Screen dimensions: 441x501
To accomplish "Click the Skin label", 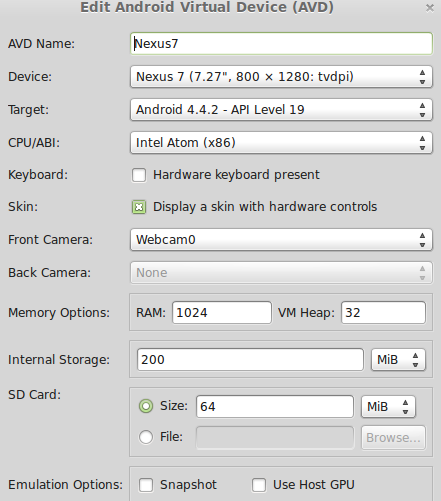I will click(x=23, y=207).
